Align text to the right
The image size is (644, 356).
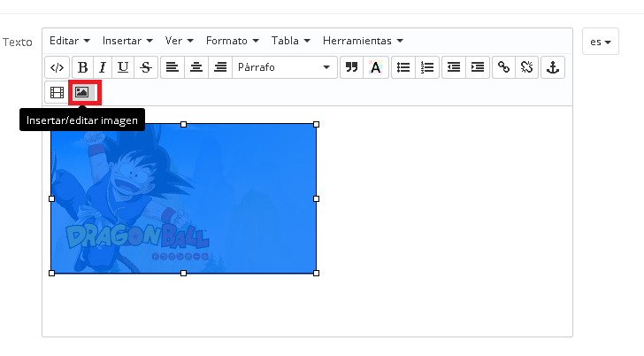[220, 67]
